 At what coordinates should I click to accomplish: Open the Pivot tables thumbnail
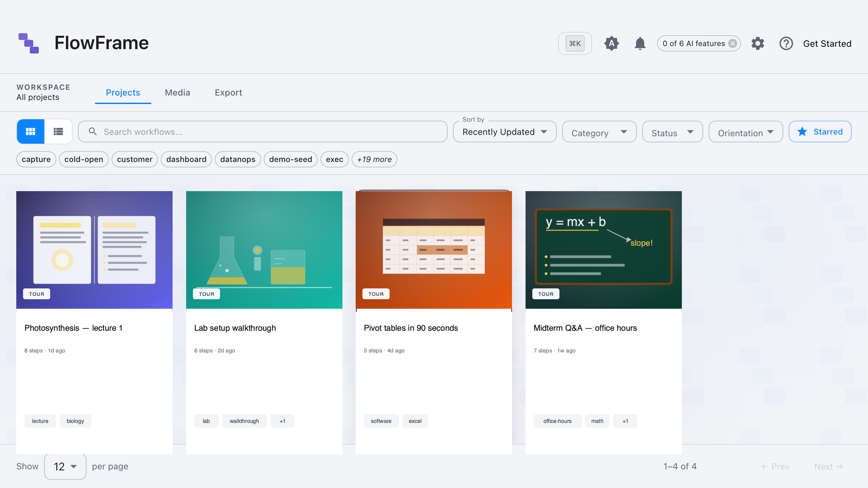point(434,250)
